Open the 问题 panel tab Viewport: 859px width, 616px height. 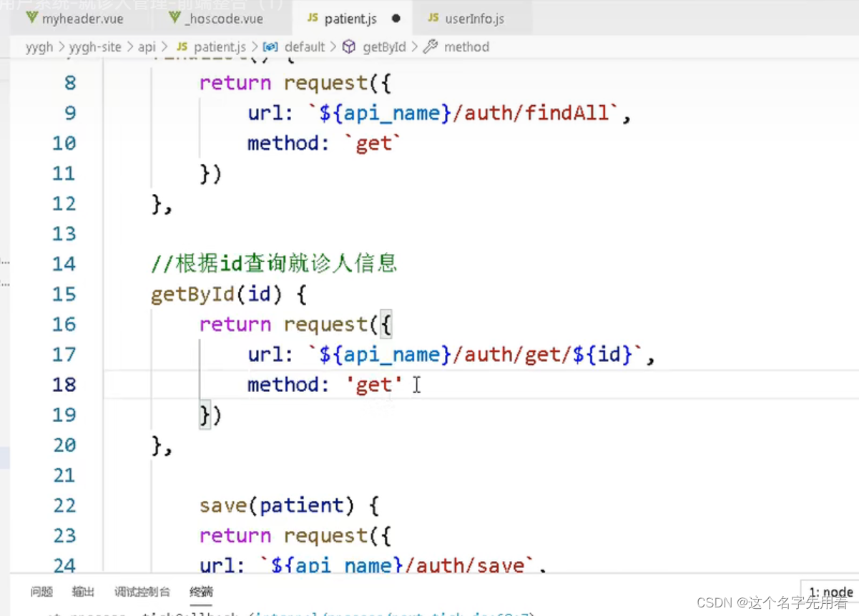coord(41,592)
